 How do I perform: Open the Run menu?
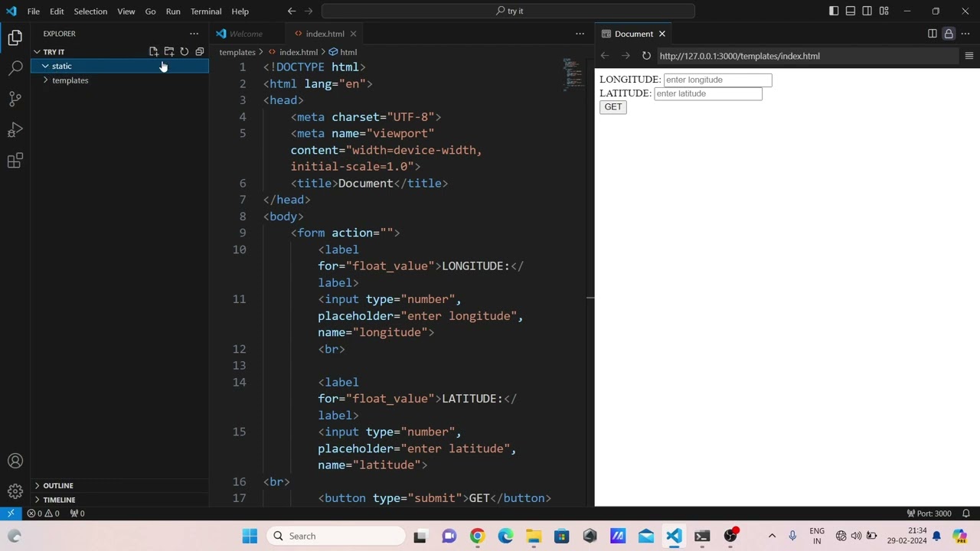point(173,11)
